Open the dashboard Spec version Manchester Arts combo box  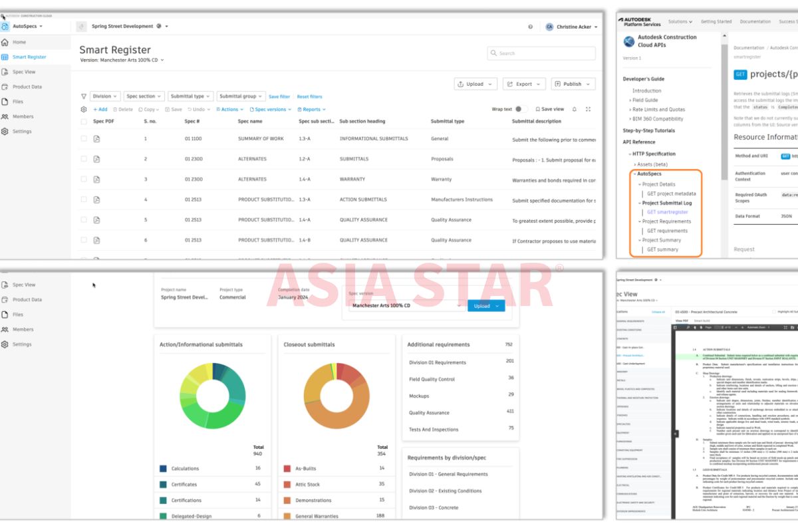[406, 306]
